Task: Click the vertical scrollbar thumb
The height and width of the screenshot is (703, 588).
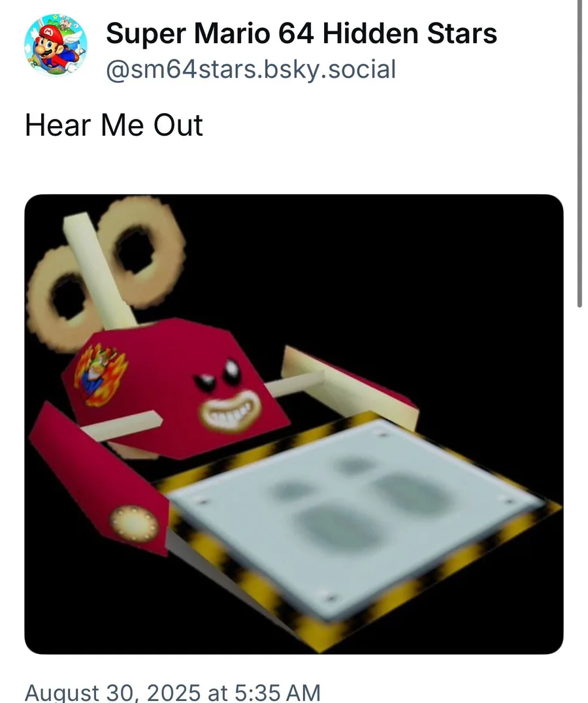Action: point(580,152)
